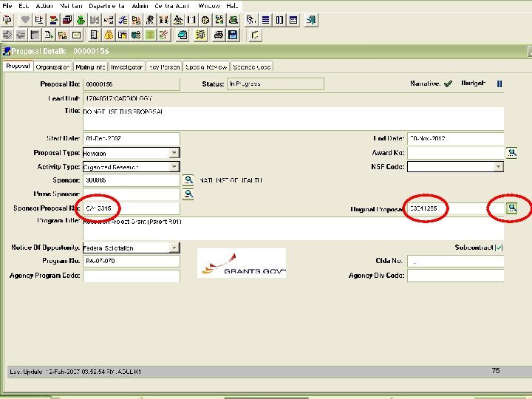Viewport: 532px width, 399px height.
Task: Click the horizontal lines window-layout icon
Action: click(x=266, y=20)
